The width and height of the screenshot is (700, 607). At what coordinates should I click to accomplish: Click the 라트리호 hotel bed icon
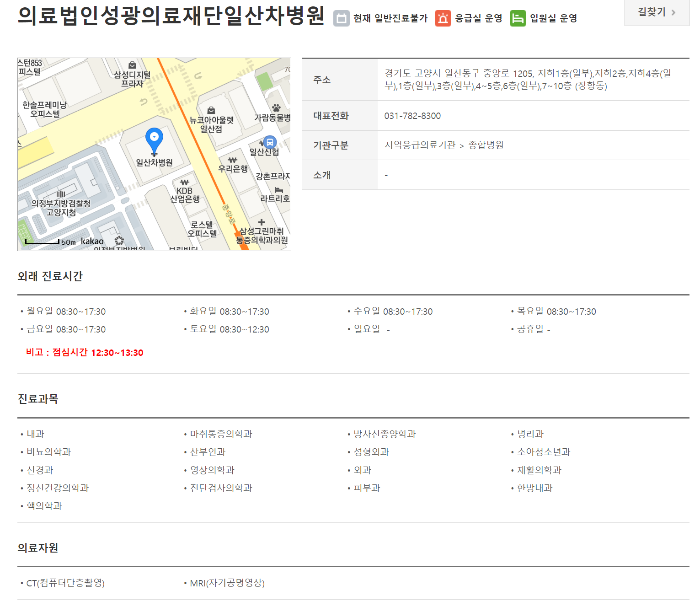click(279, 190)
